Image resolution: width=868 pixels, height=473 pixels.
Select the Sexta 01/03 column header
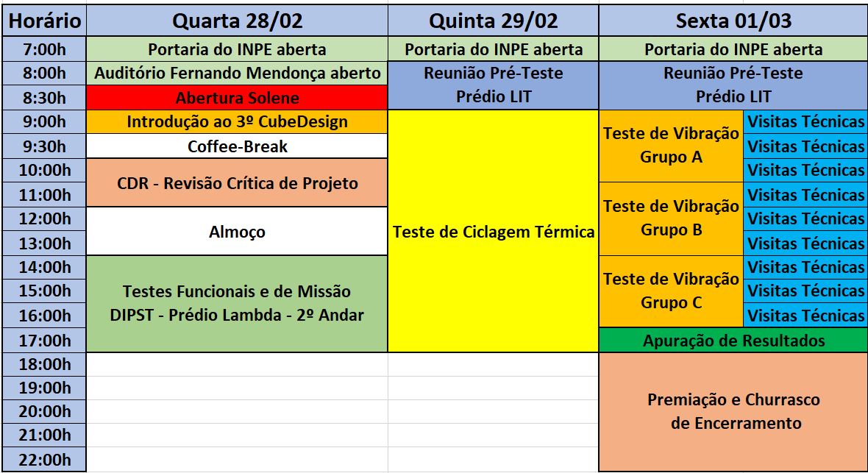tap(733, 21)
